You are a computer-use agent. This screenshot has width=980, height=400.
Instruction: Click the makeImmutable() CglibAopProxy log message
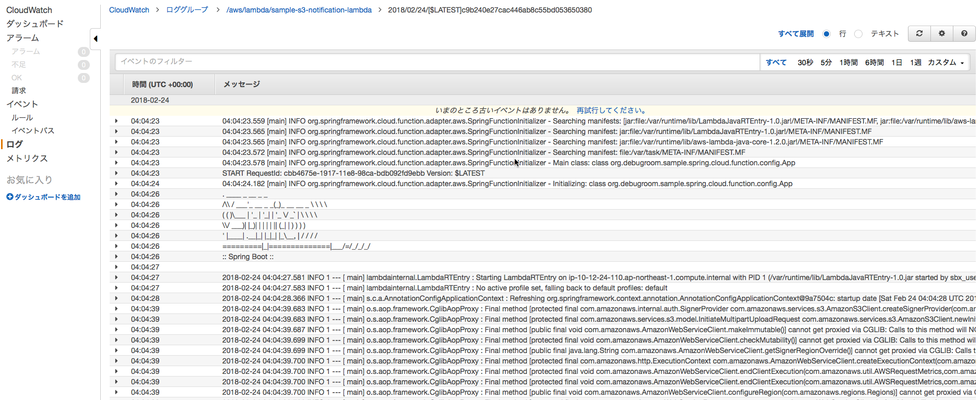[599, 330]
